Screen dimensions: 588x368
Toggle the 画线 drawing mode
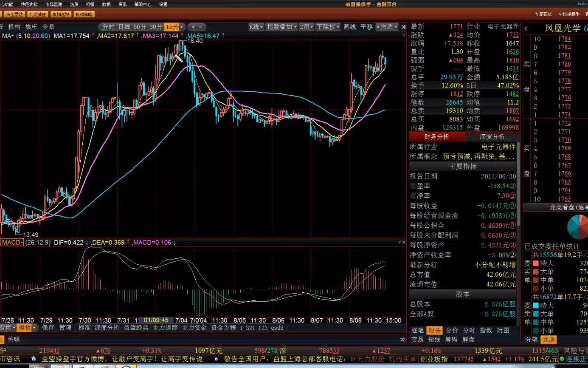pos(350,27)
